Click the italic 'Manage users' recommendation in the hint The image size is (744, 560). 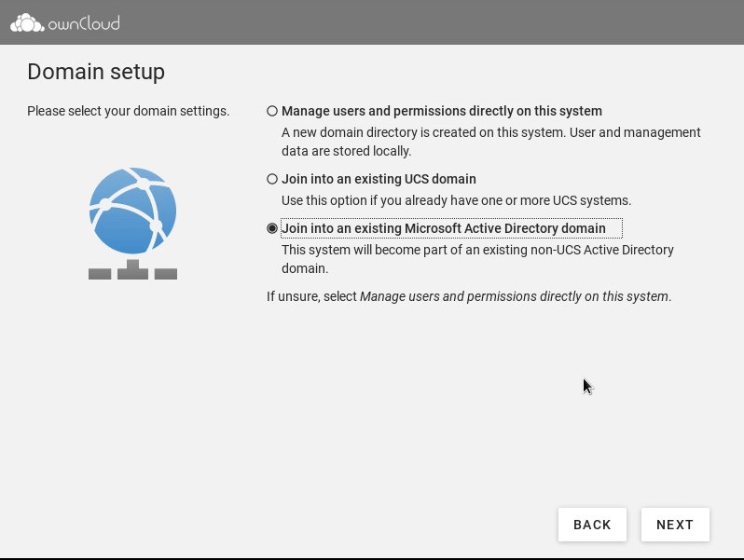coord(515,296)
